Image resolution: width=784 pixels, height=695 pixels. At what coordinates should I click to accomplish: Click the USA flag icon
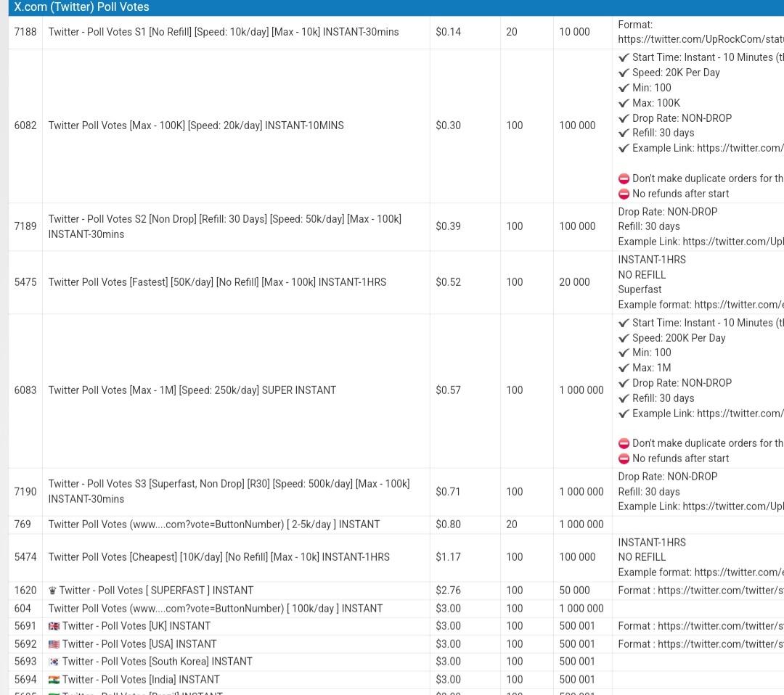click(x=54, y=644)
